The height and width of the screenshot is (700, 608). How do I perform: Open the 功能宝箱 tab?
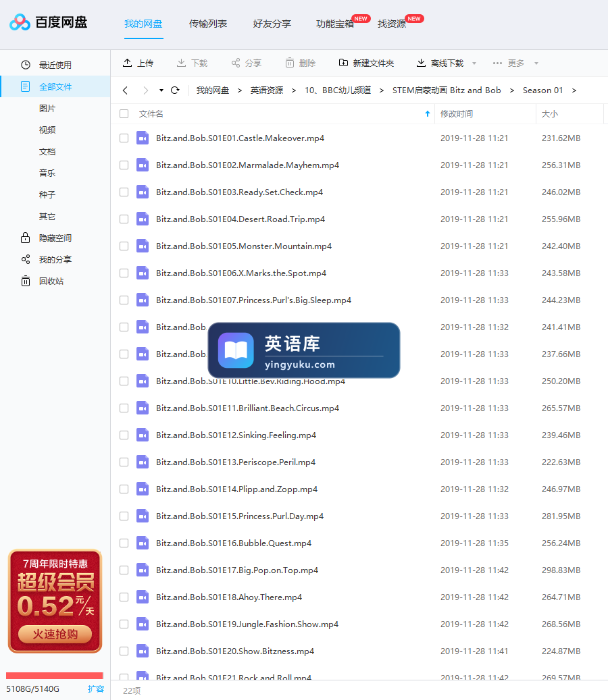(334, 24)
